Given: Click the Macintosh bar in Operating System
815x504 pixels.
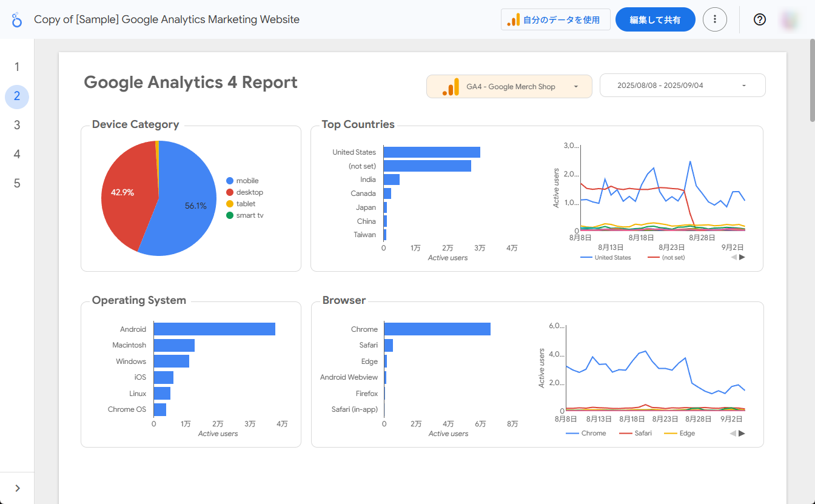Looking at the screenshot, I should (174, 345).
